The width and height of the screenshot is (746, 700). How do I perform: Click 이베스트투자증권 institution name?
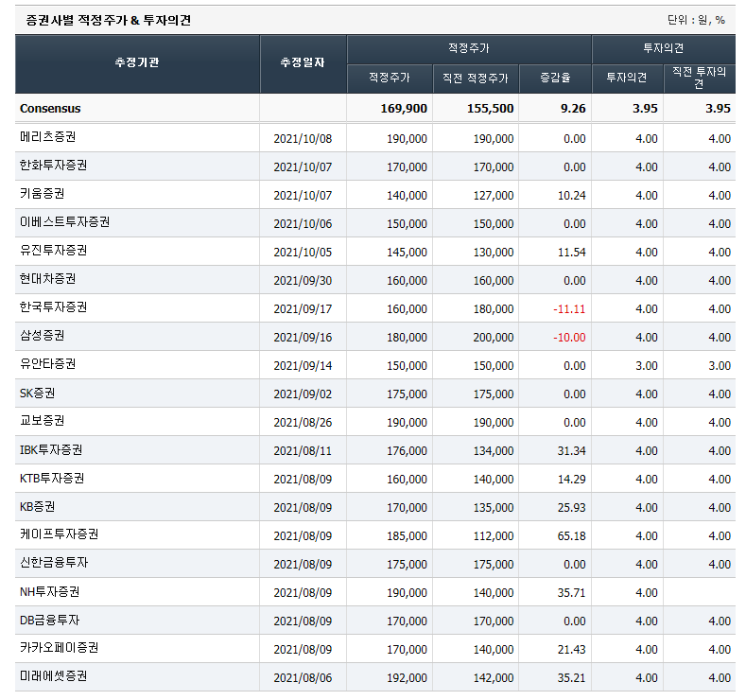point(64,222)
